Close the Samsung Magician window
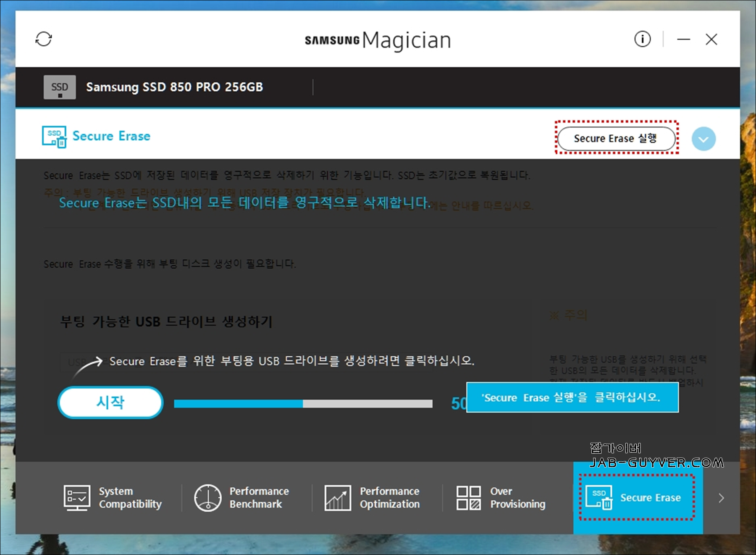Image resolution: width=756 pixels, height=555 pixels. tap(711, 39)
